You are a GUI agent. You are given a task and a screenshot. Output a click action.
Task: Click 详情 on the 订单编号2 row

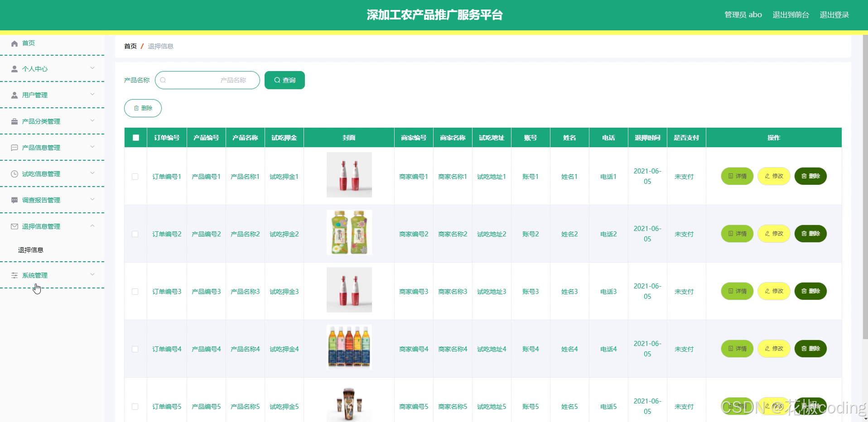pos(737,234)
